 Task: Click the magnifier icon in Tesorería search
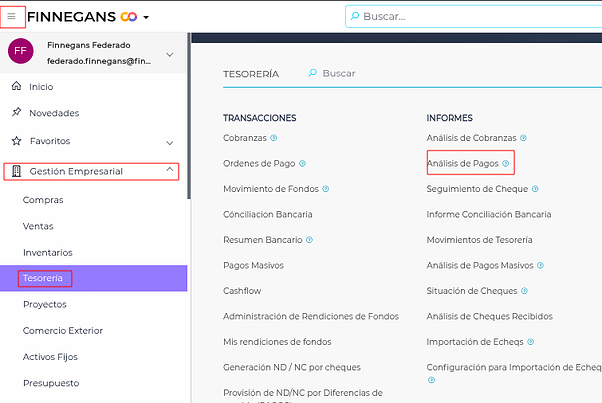point(313,74)
